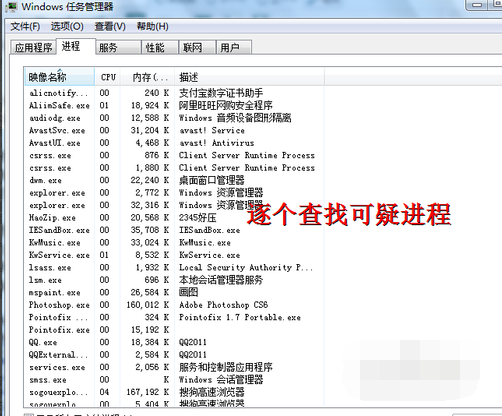Sort processes by CPU column header
The height and width of the screenshot is (416, 502).
[108, 77]
